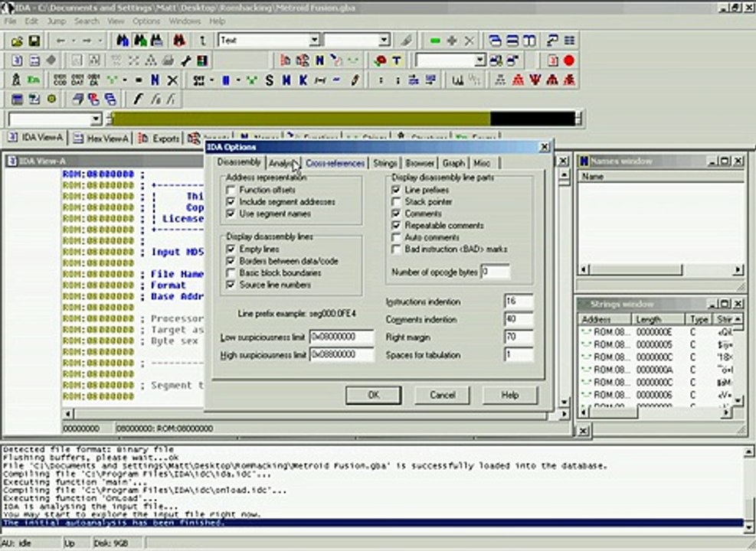Image resolution: width=756 pixels, height=551 pixels.
Task: Click the wrench icon in the toolbar
Action: (x=185, y=60)
